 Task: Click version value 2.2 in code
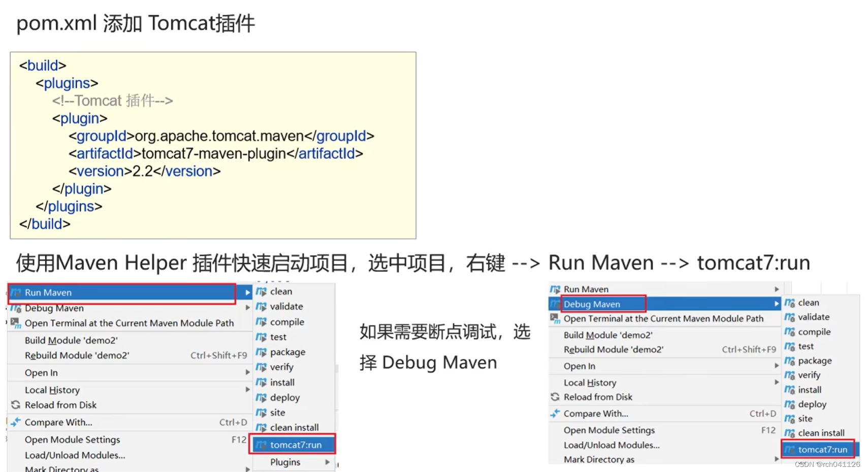coord(143,171)
